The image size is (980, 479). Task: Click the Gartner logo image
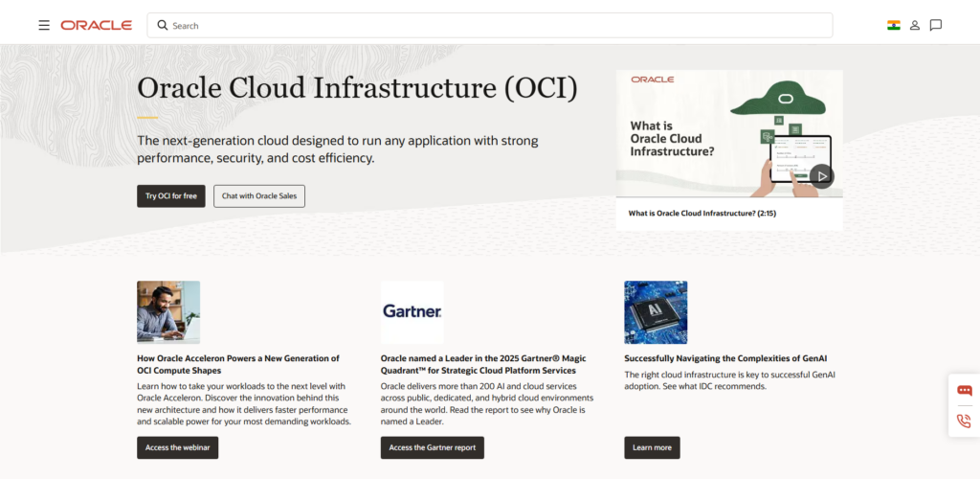coord(412,312)
